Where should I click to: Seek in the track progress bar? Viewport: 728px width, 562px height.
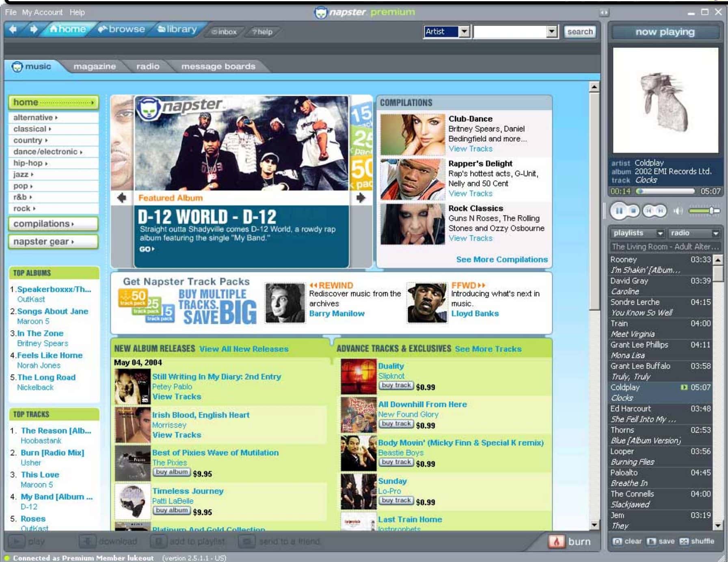(x=665, y=191)
